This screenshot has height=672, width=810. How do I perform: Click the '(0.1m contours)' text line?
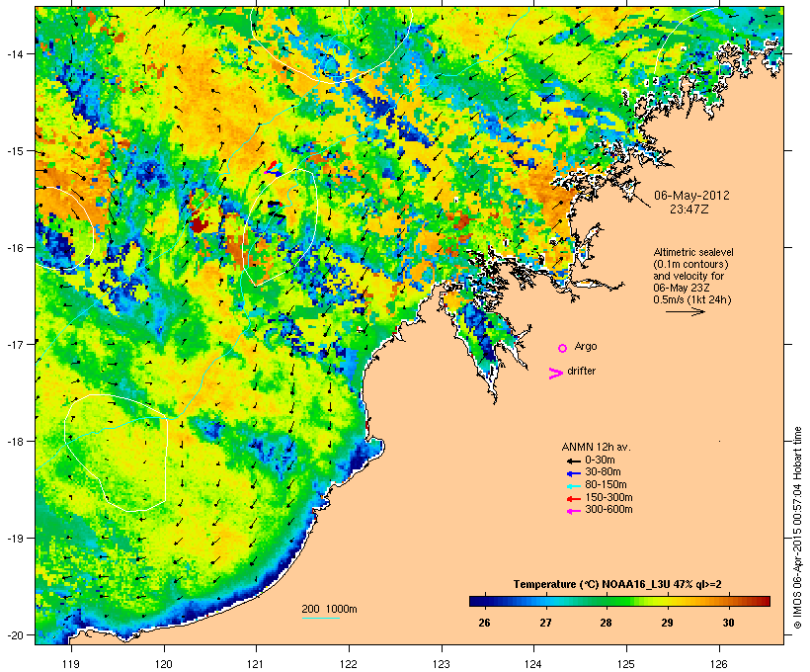coord(690,264)
